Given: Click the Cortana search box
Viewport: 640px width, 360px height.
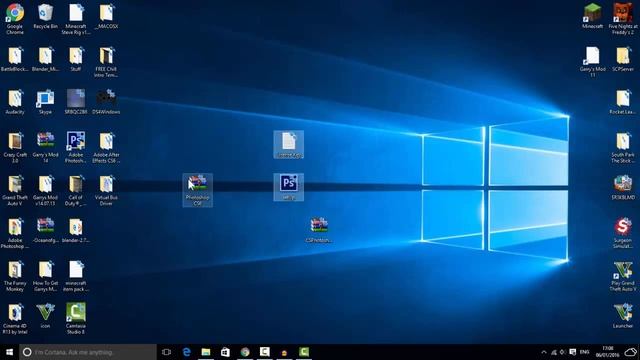Looking at the screenshot, I should tap(88, 352).
